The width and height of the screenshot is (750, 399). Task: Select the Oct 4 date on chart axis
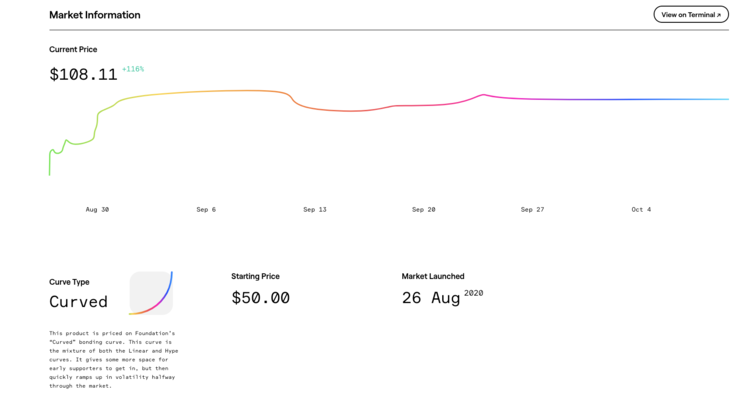click(x=641, y=210)
